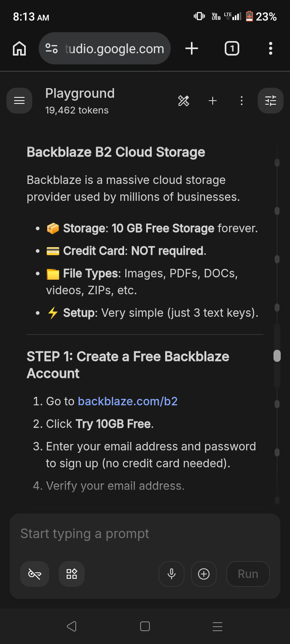Image resolution: width=290 pixels, height=644 pixels.
Task: Open the browser tab switcher
Action: 232,49
